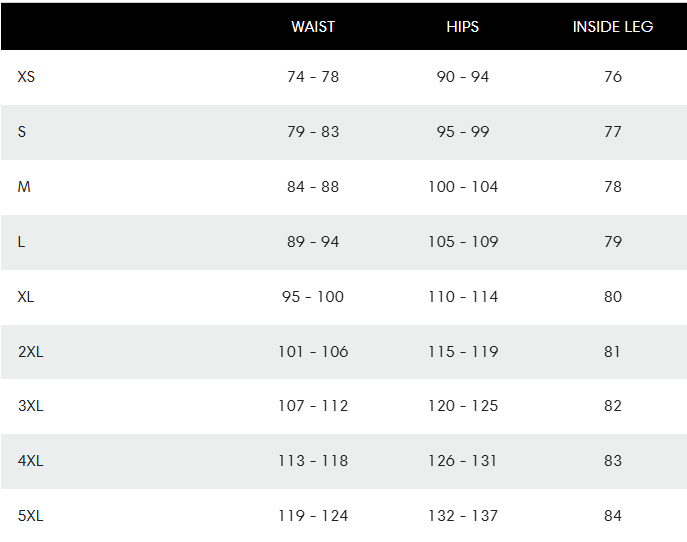Click waist value 107 - 112
The width and height of the screenshot is (687, 542).
313,406
